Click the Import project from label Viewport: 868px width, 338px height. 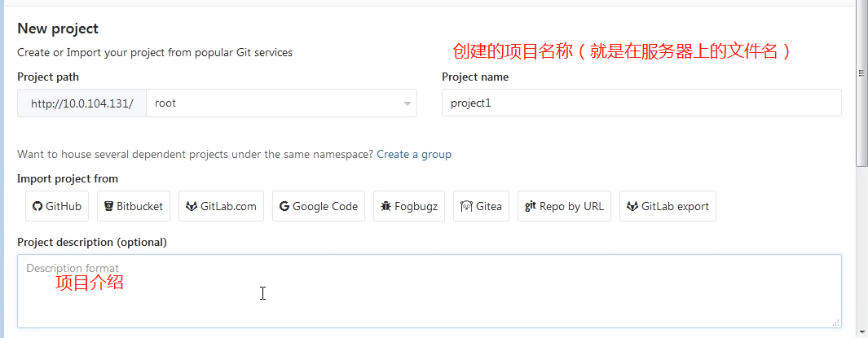click(x=68, y=178)
